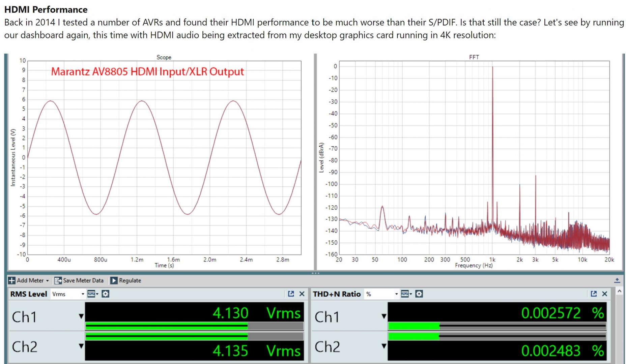Click the Scope graph title
Viewport: 626px width, 364px height.
164,57
